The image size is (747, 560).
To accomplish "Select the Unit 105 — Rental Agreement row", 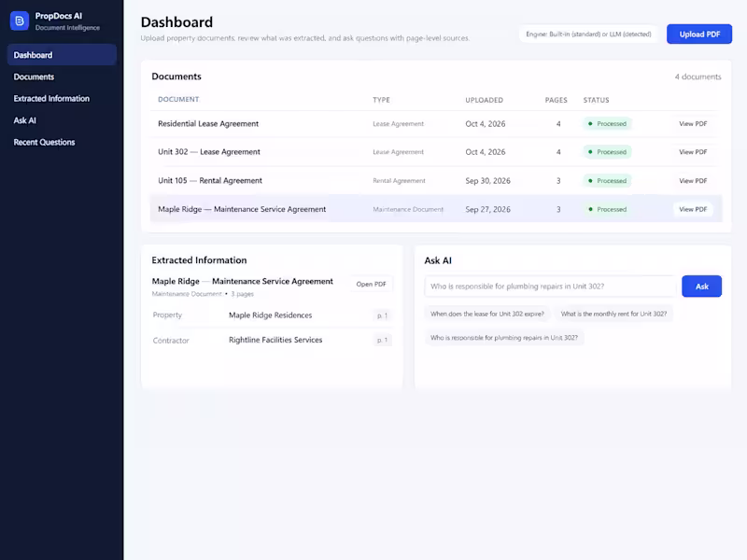I will pyautogui.click(x=436, y=181).
